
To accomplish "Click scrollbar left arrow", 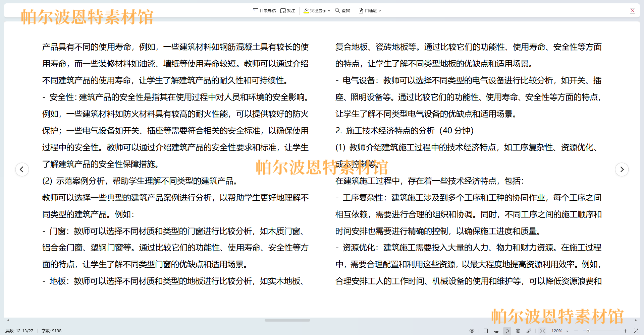I will (x=8, y=320).
